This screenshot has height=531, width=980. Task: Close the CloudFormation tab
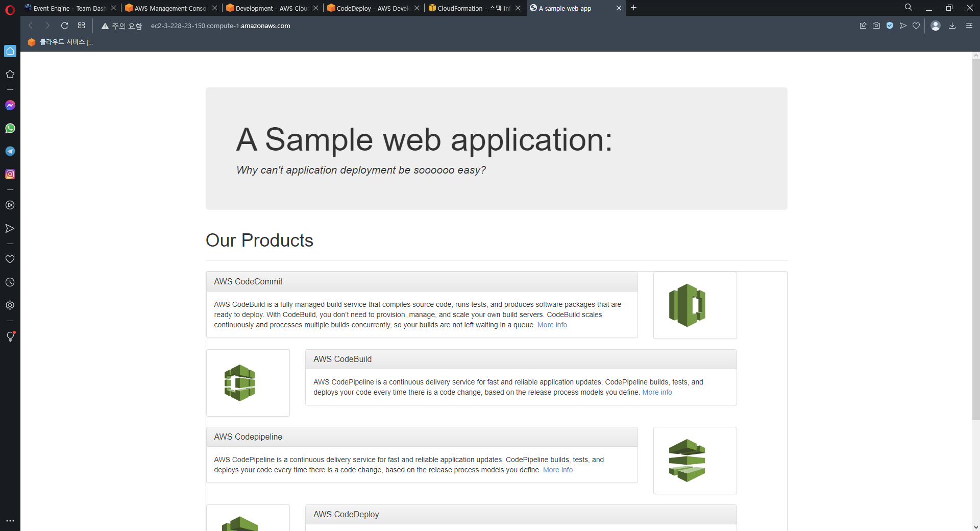[x=518, y=8]
